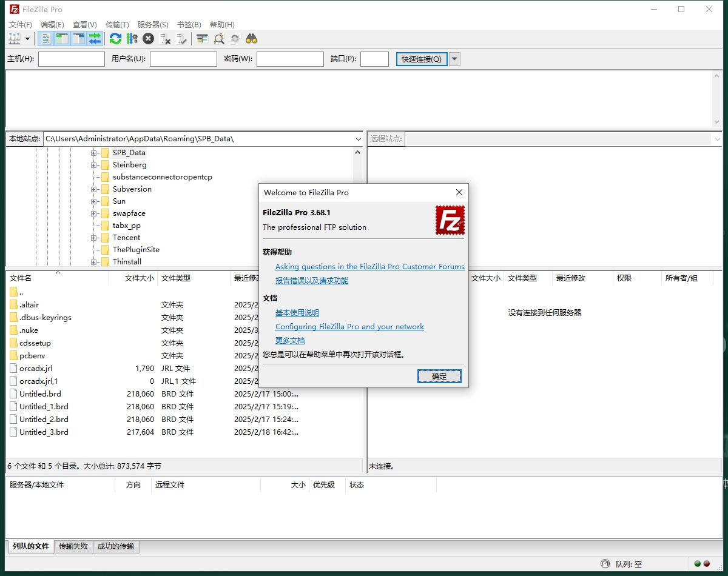Switch to the 传输失败 tab
The image size is (728, 576).
tap(73, 546)
